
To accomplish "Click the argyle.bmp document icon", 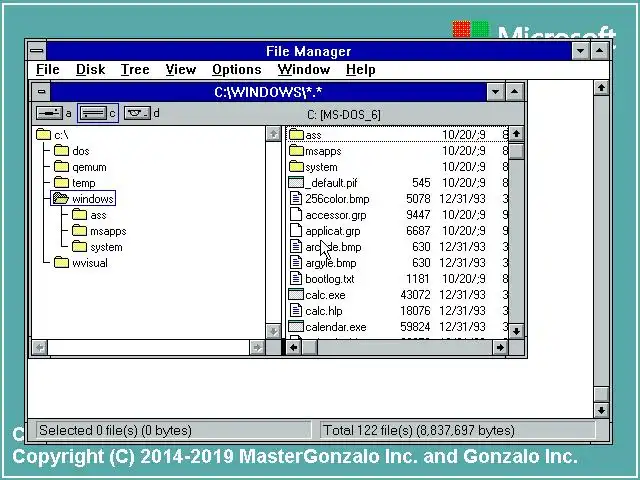I will (296, 262).
